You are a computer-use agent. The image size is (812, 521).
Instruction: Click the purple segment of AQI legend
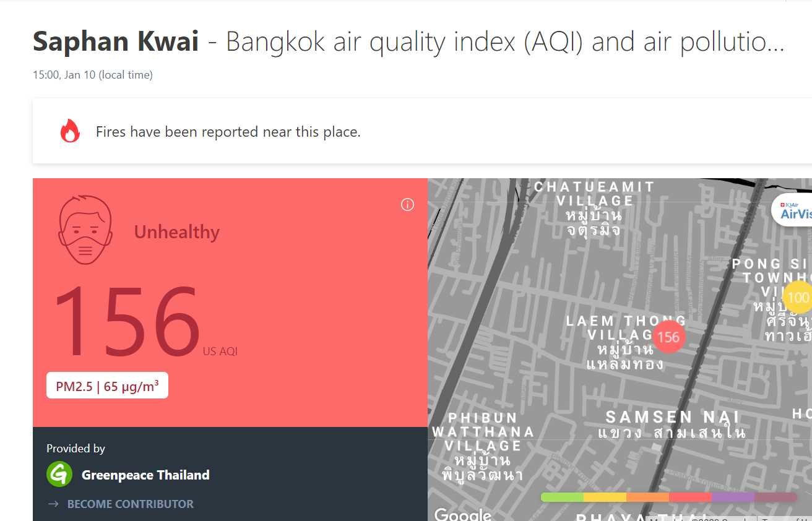click(x=733, y=497)
